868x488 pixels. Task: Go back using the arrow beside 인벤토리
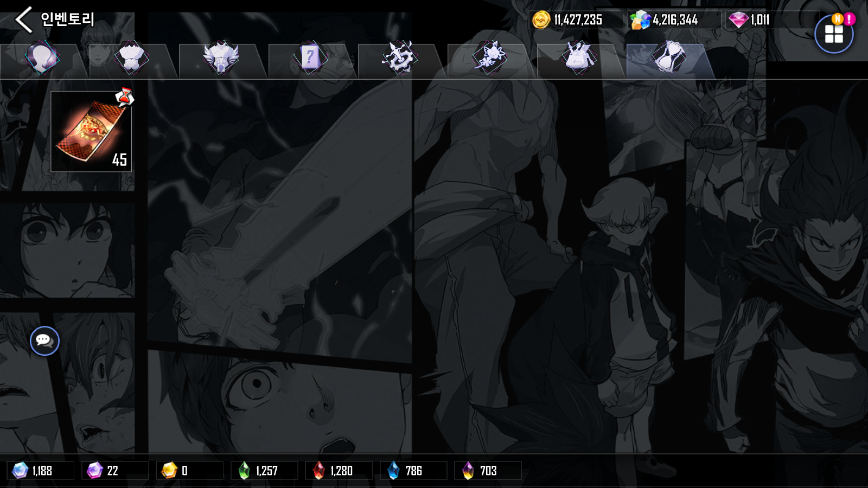(23, 20)
